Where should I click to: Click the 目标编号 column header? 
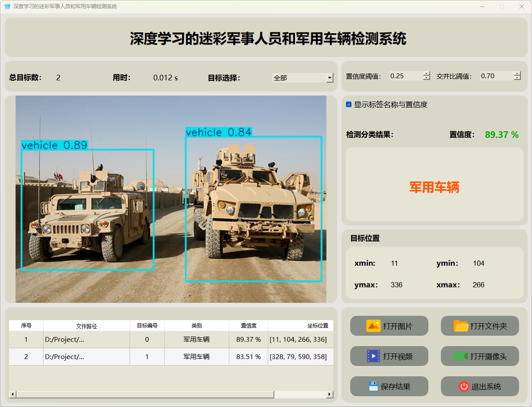(x=147, y=326)
